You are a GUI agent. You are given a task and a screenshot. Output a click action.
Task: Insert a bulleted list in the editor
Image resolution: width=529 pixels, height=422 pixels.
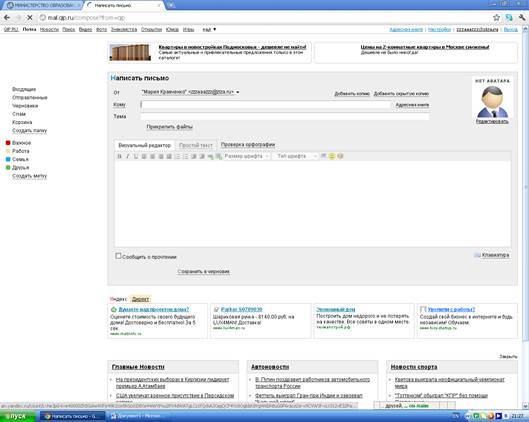(186, 156)
